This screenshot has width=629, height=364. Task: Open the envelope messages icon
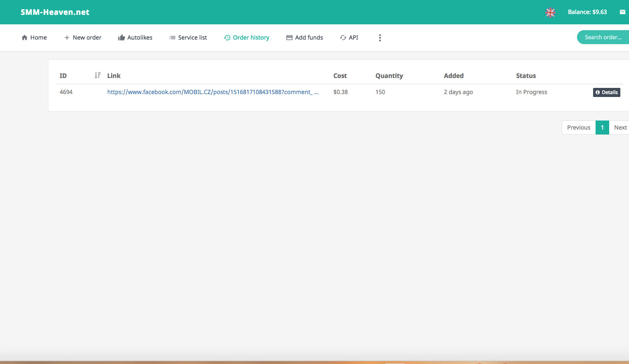coord(622,12)
